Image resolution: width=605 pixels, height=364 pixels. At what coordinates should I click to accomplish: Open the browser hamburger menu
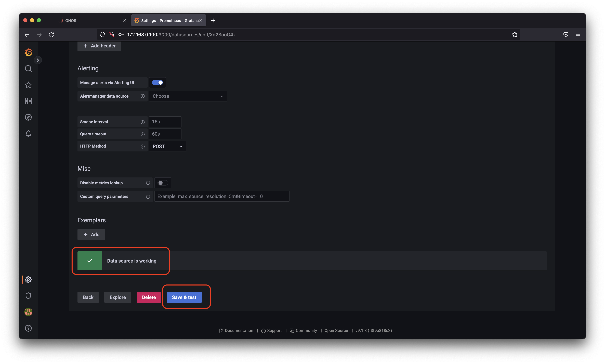coord(578,35)
